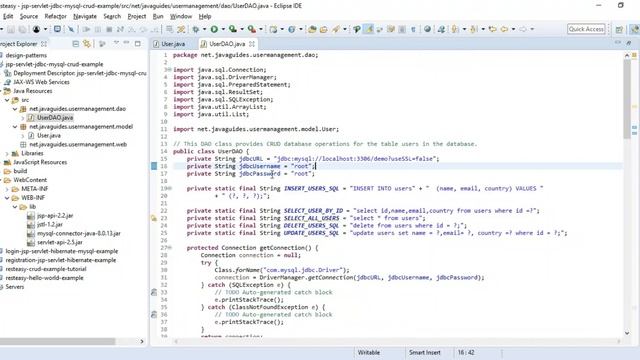The height and width of the screenshot is (360, 640).
Task: Start the Debug launch icon
Action: (196, 29)
